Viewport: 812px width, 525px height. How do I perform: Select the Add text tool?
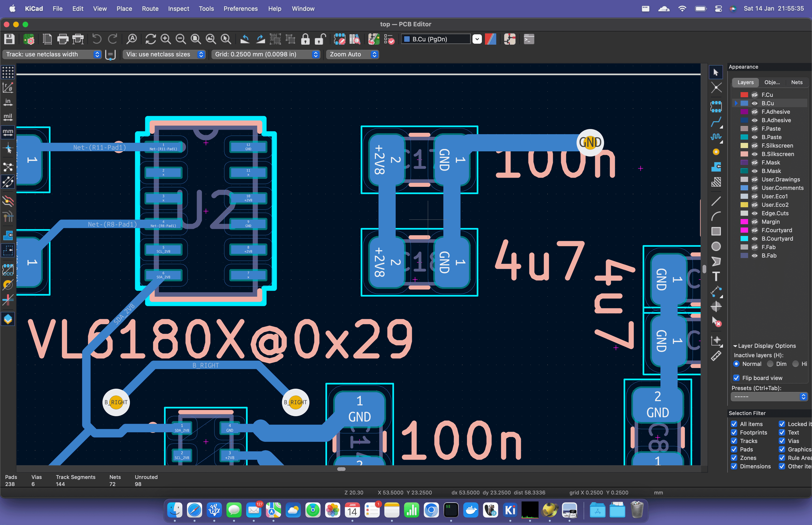coord(716,276)
